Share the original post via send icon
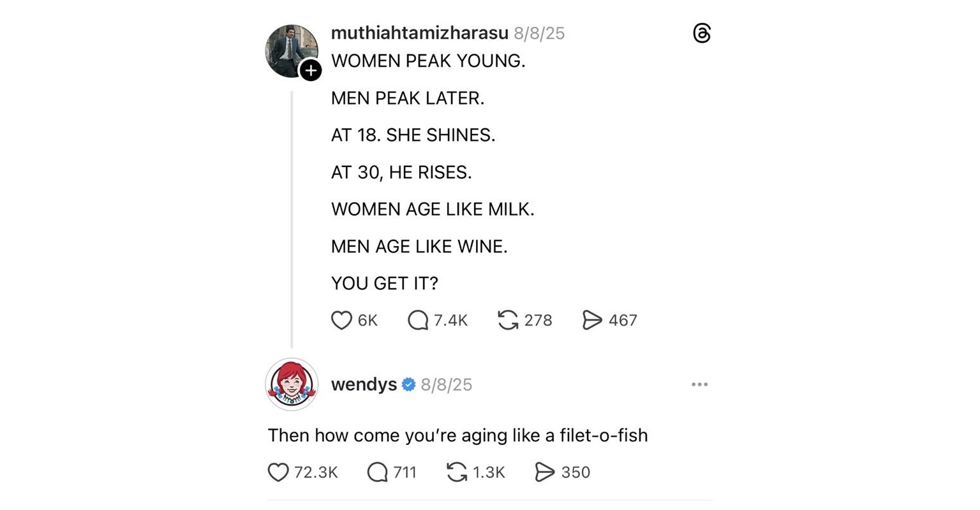Screen dimensions: 980x510 592,320
